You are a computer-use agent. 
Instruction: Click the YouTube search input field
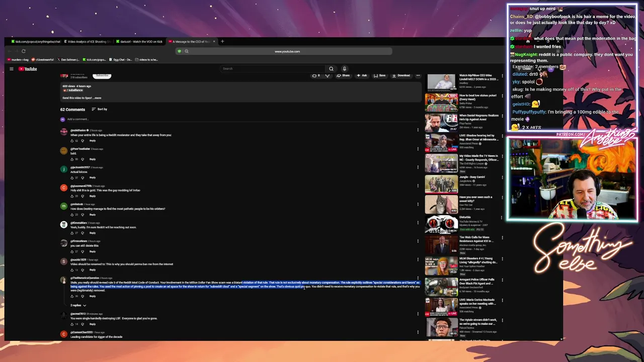[x=273, y=69]
